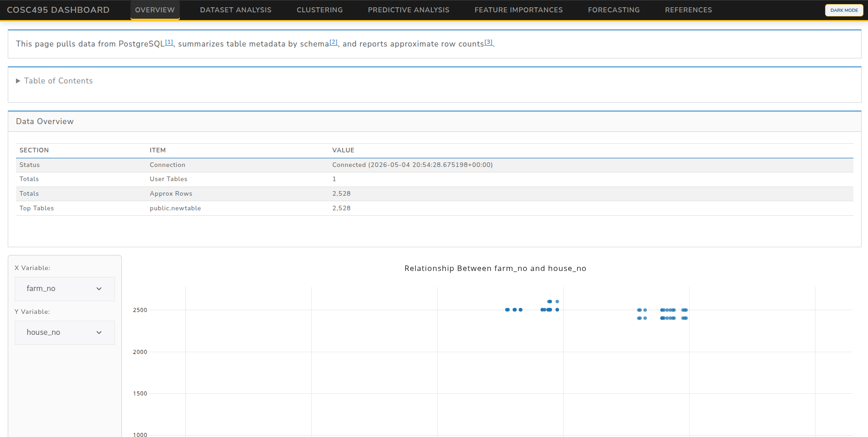Click the Y Variable label

[32, 312]
